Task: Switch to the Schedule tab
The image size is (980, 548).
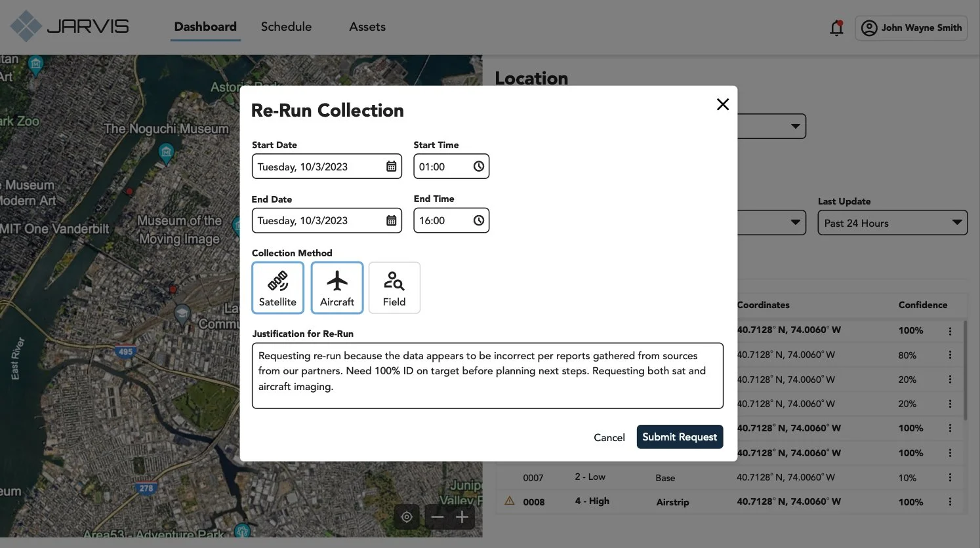Action: pyautogui.click(x=286, y=27)
